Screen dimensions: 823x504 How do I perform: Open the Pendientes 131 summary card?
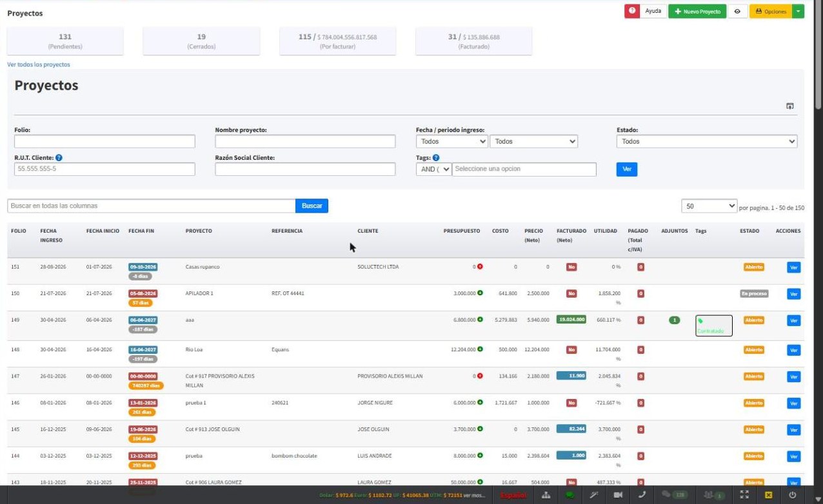(x=65, y=41)
